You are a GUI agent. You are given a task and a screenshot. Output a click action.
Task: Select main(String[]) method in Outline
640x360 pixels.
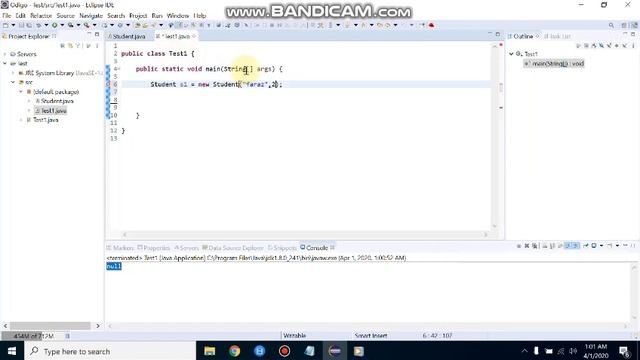[554, 64]
